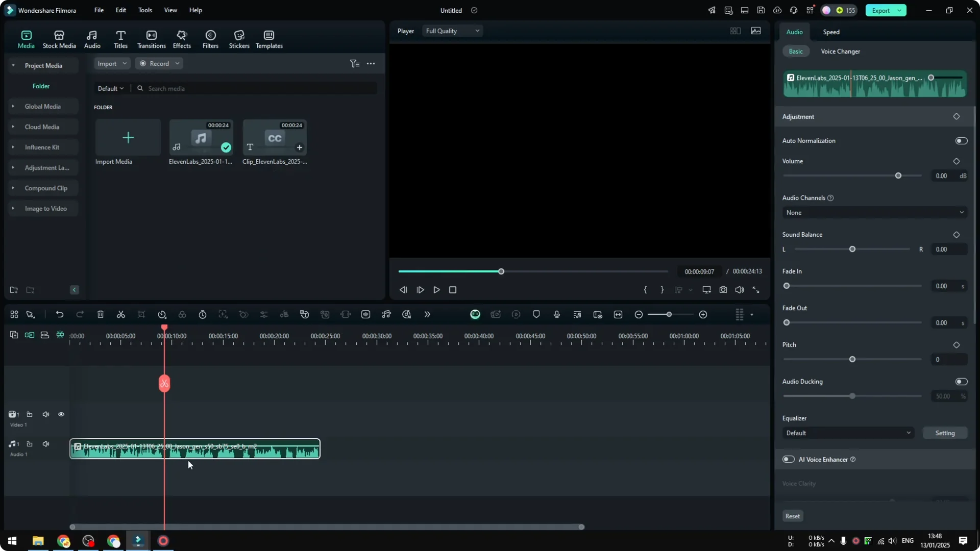Open the Tools menu
This screenshot has height=551, width=980.
[x=145, y=10]
